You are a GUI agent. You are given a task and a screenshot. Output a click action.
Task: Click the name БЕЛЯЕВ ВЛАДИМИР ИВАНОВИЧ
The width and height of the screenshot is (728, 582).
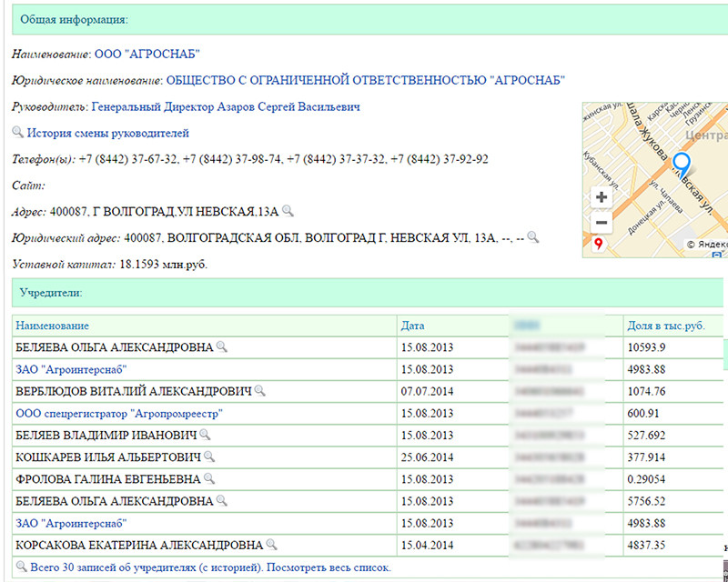(x=106, y=436)
